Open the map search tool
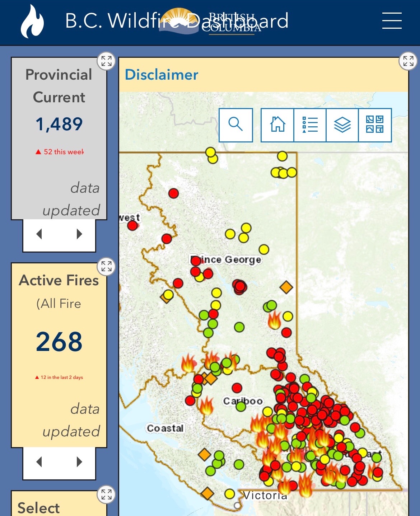Image resolution: width=420 pixels, height=516 pixels. (x=235, y=125)
